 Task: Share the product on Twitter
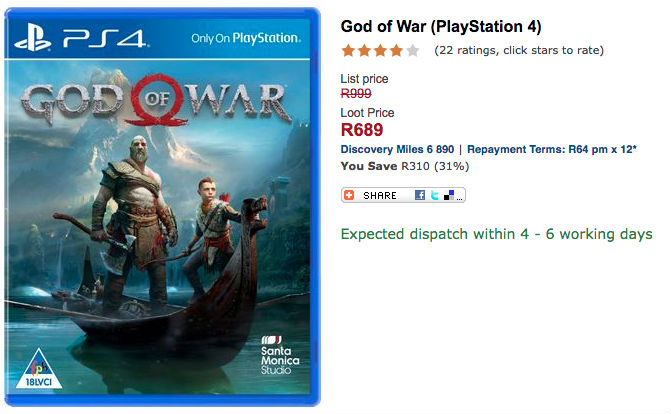click(x=435, y=195)
